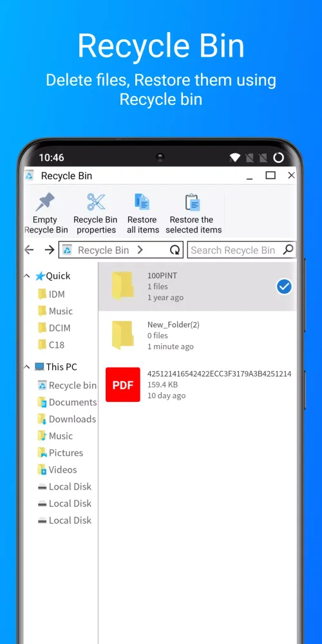Screen dimensions: 322x644
Task: Select the This PC heading
Action: click(56, 367)
